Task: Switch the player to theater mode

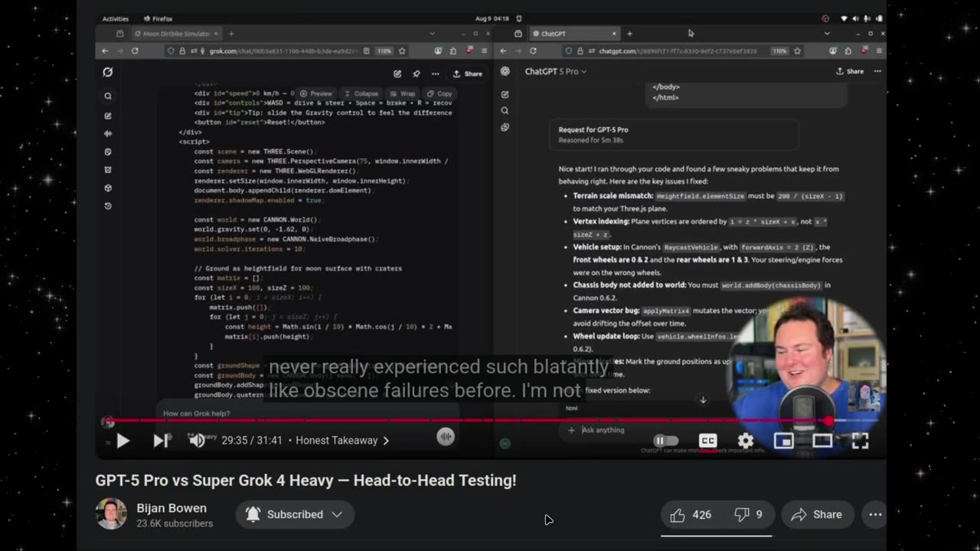Action: point(822,441)
